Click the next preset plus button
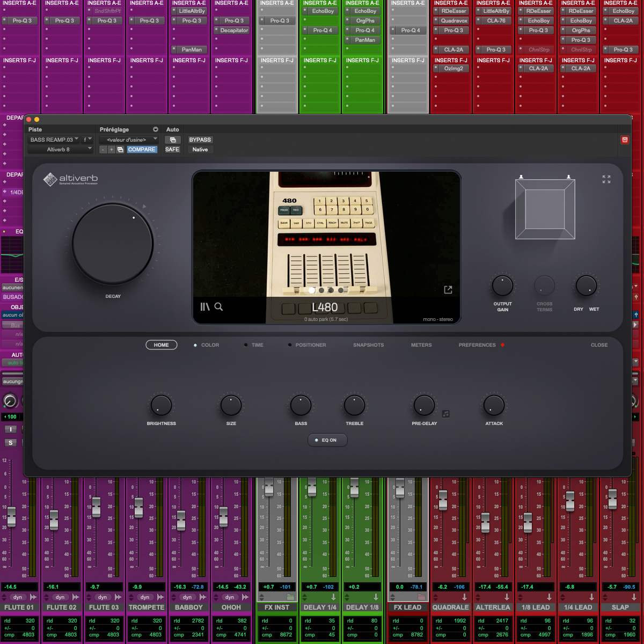Image resolution: width=644 pixels, height=644 pixels. pyautogui.click(x=112, y=150)
